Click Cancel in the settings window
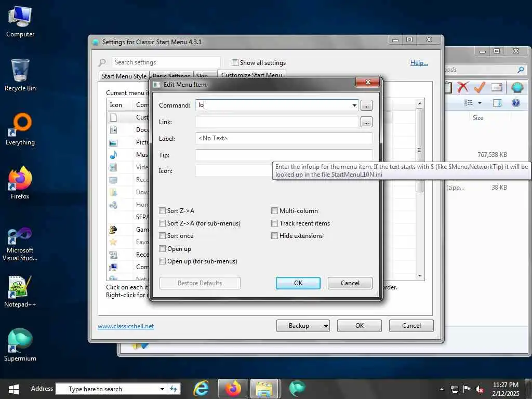The height and width of the screenshot is (399, 532). point(411,326)
